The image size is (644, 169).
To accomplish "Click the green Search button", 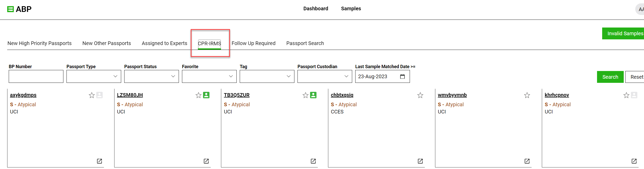I will (x=610, y=77).
